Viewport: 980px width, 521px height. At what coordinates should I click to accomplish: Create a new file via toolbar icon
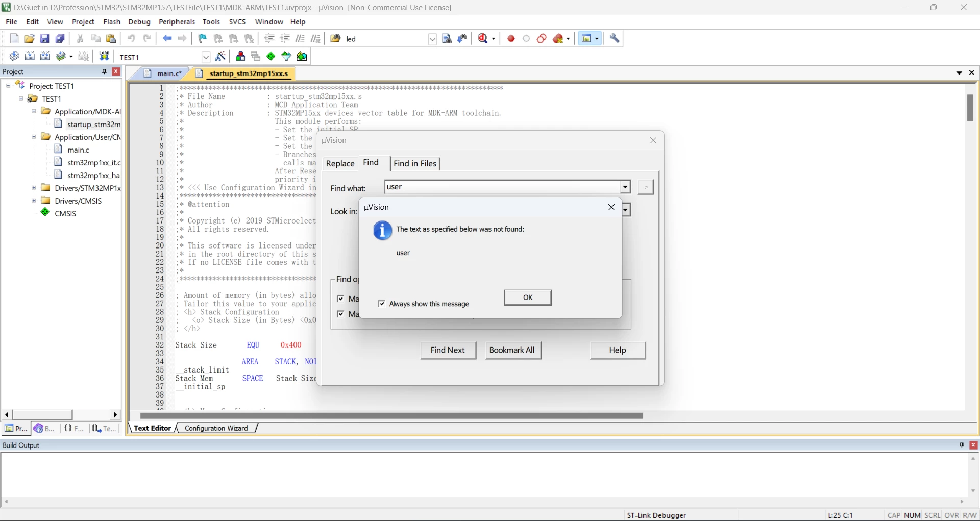(14, 39)
